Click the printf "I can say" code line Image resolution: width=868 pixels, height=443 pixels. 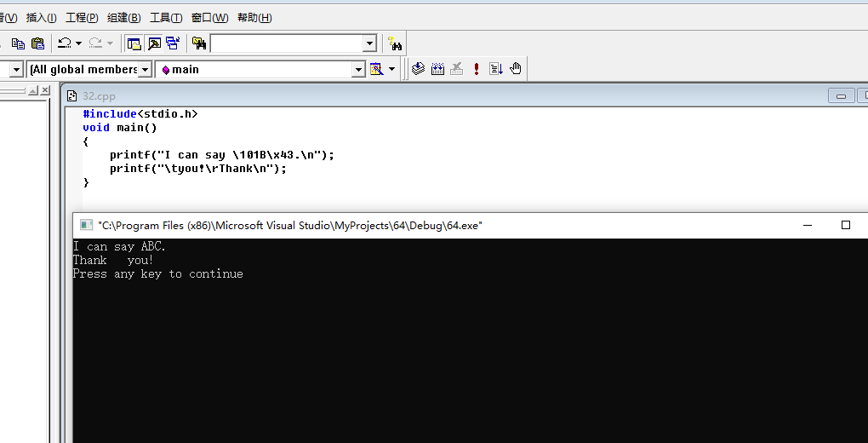(222, 155)
